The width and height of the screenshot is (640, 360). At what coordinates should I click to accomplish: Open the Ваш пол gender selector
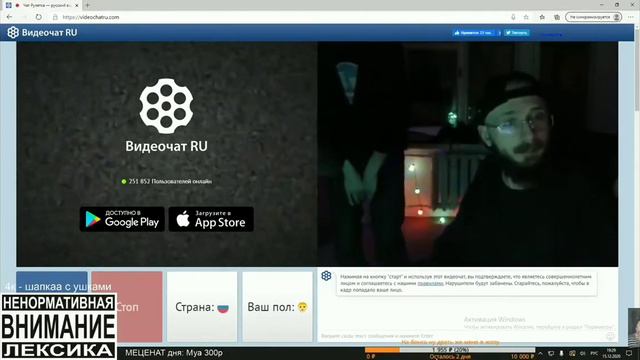pyautogui.click(x=278, y=307)
